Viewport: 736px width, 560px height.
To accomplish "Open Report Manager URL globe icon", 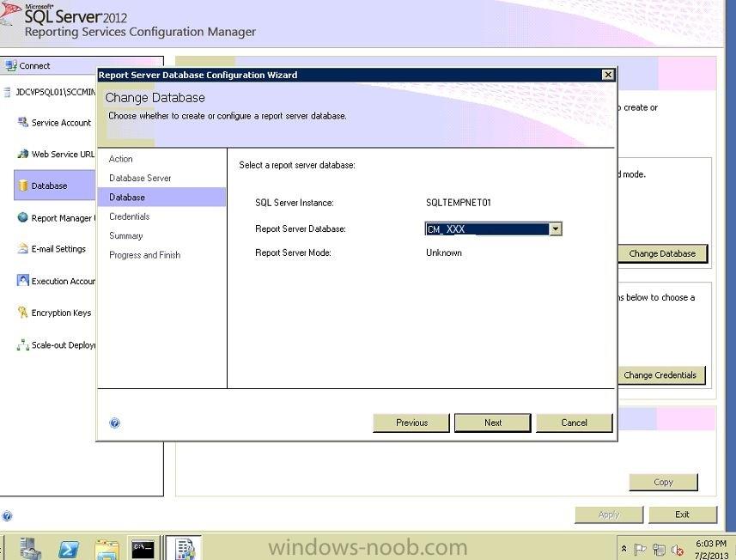I will tap(22, 217).
